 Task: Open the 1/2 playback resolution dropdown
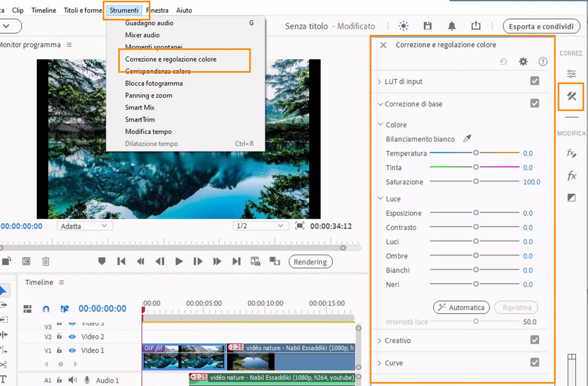[261, 226]
